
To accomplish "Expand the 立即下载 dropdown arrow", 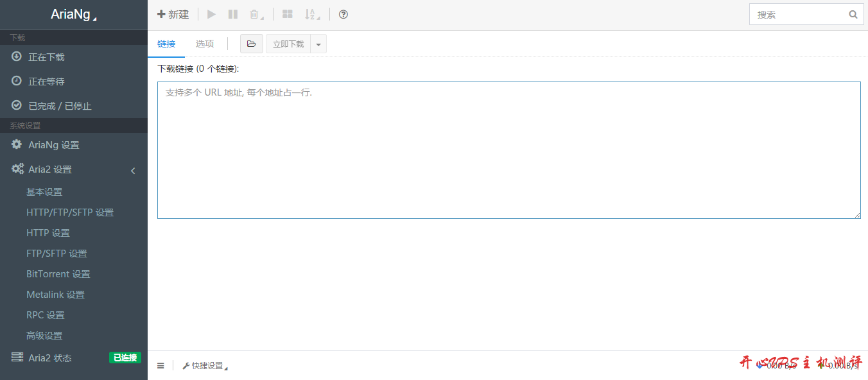I will tap(318, 44).
